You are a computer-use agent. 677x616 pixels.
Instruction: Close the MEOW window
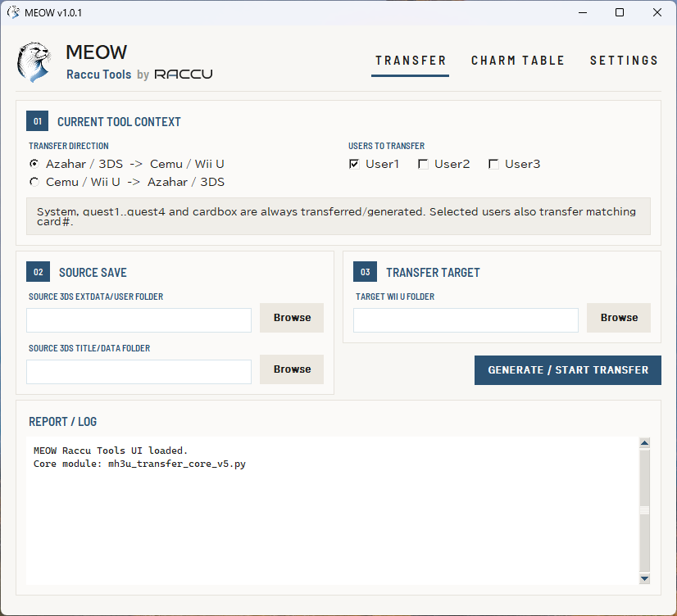click(x=657, y=12)
